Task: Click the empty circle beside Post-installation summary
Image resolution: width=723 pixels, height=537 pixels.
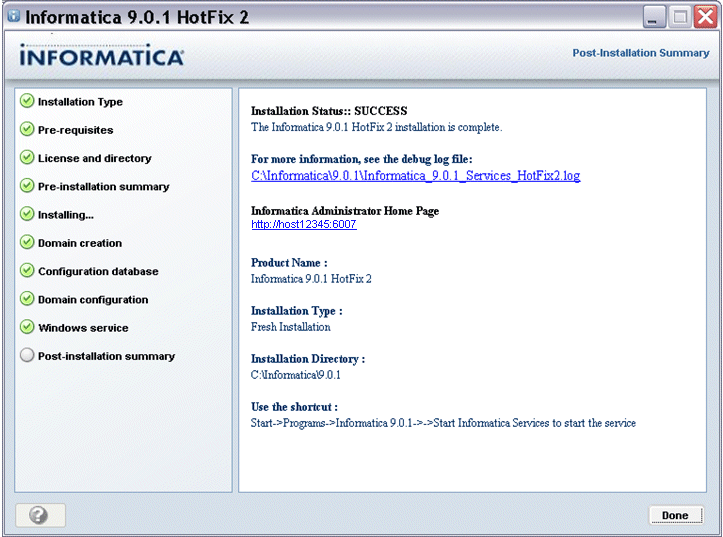Action: [27, 355]
